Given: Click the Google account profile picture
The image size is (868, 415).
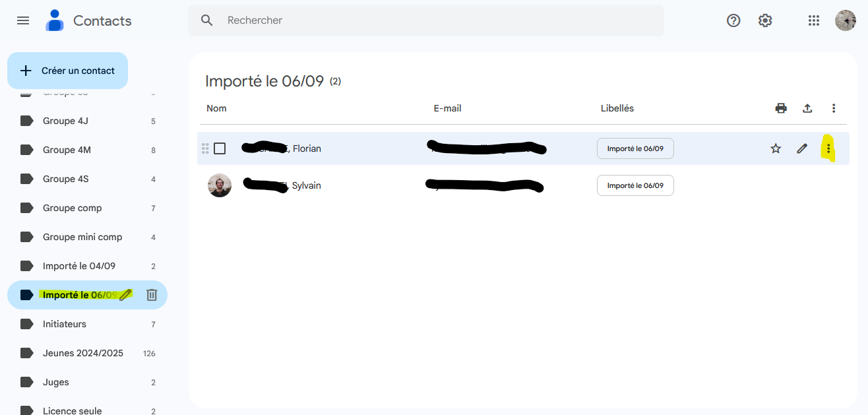Looking at the screenshot, I should (845, 20).
